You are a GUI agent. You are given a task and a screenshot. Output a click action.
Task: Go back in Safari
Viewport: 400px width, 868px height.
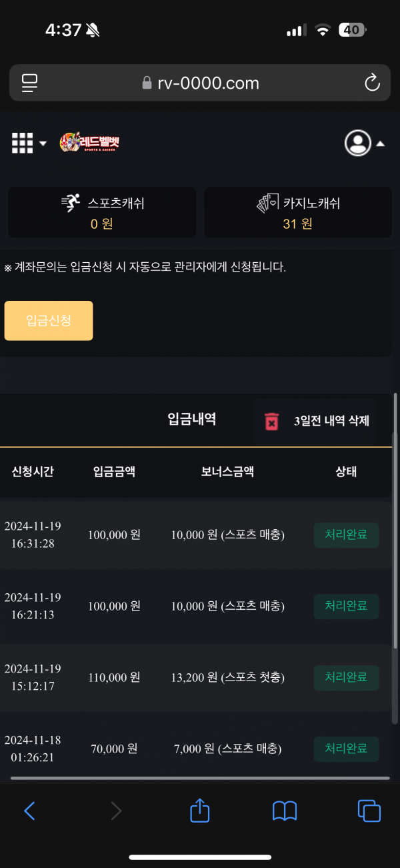pos(29,811)
